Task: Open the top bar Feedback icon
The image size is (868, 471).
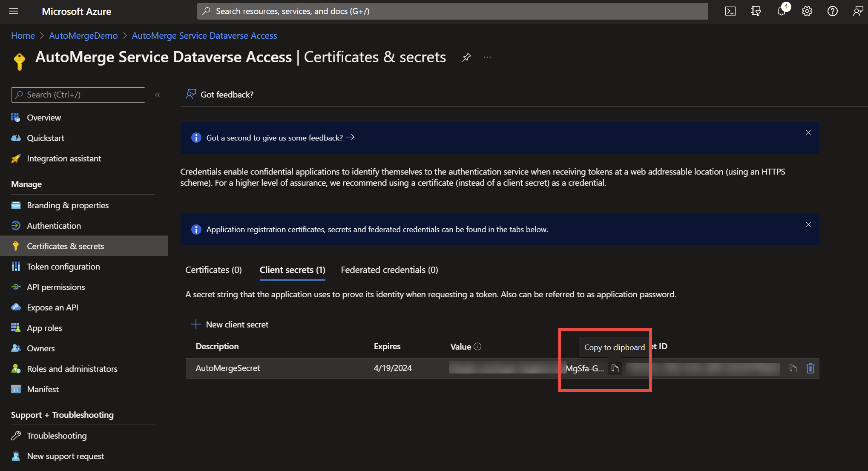Action: pos(858,11)
